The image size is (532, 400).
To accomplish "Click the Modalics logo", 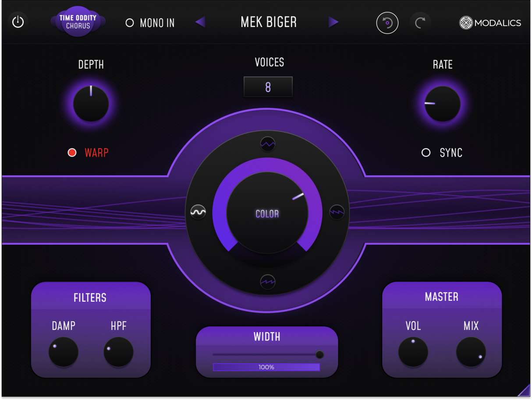I will (490, 23).
